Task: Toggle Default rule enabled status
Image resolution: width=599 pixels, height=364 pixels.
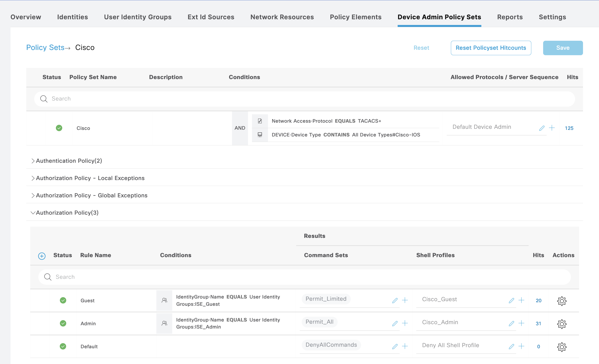Action: coord(63,346)
